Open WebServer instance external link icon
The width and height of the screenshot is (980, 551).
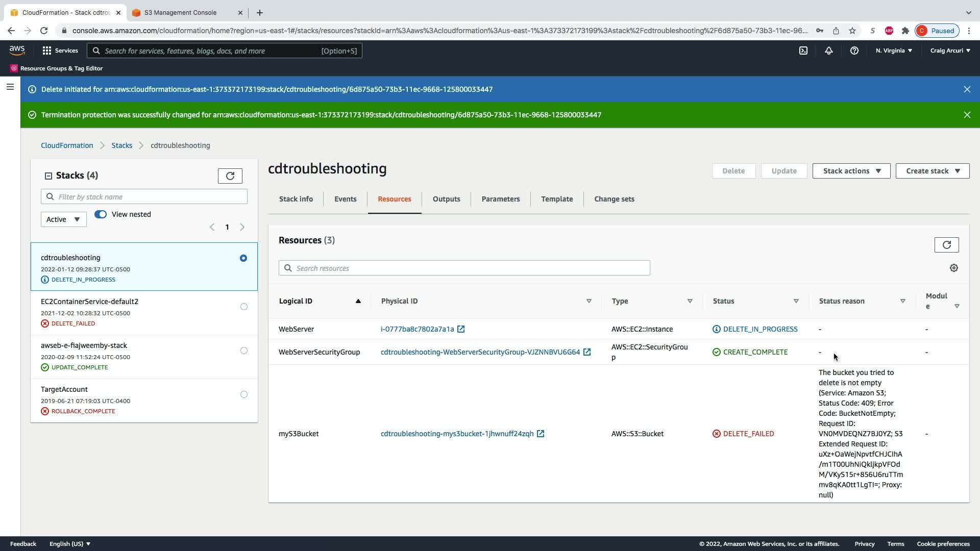461,329
